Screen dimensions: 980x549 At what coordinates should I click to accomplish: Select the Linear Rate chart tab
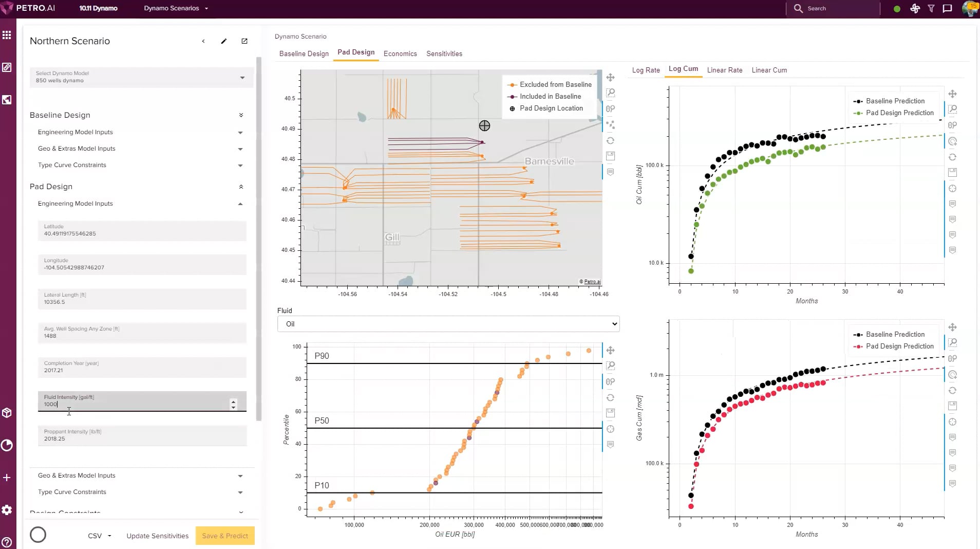724,70
